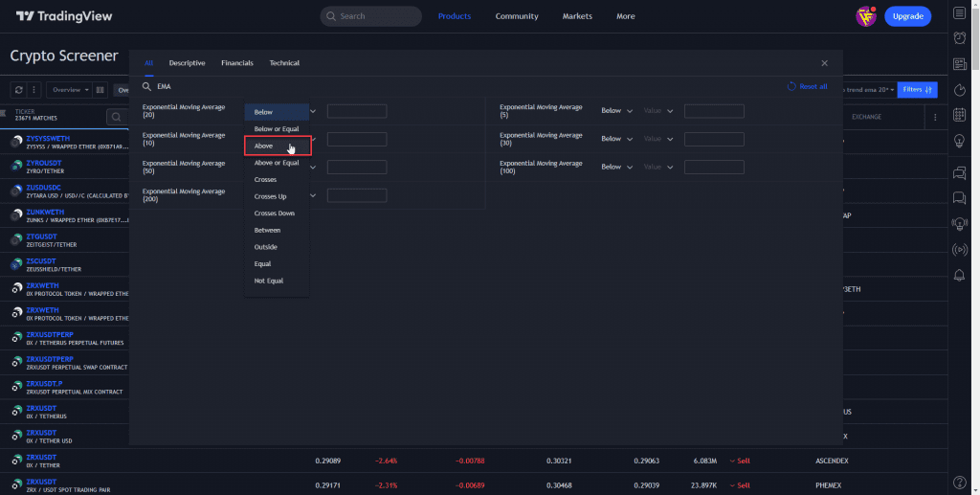Close the filters dialog with X
This screenshot has width=980, height=495.
point(824,63)
